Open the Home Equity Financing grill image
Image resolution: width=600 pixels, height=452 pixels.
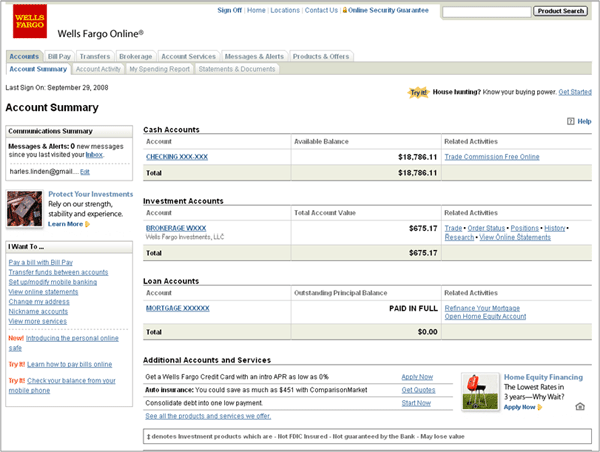(480, 392)
